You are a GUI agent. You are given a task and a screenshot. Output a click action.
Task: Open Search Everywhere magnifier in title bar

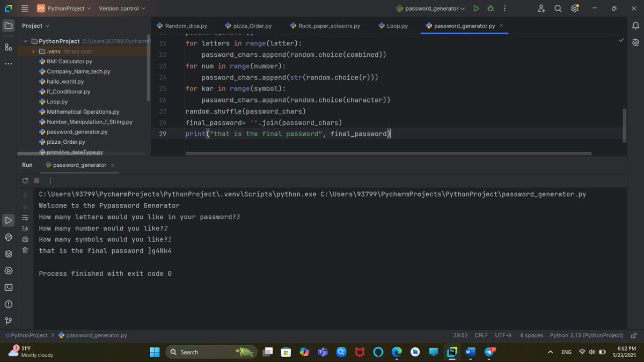click(558, 9)
